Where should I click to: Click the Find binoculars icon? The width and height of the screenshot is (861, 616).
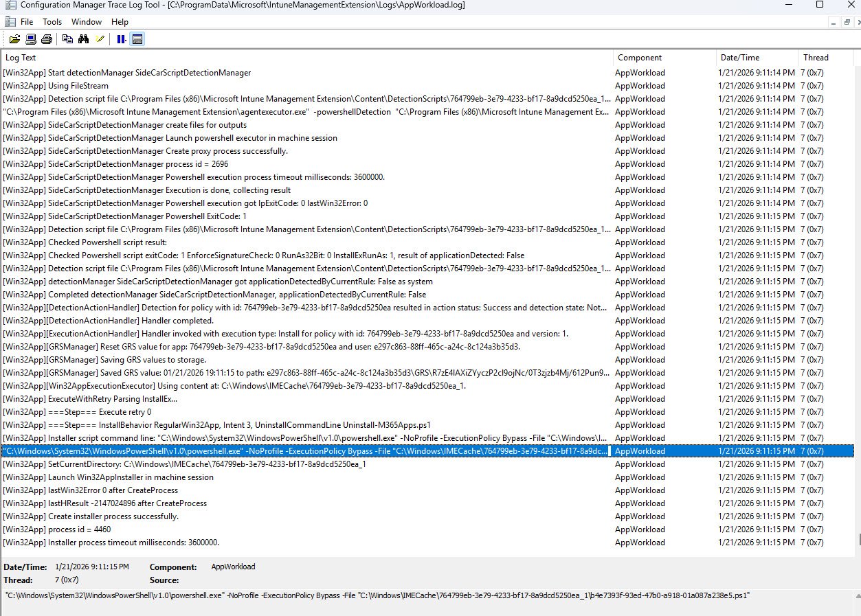(84, 39)
